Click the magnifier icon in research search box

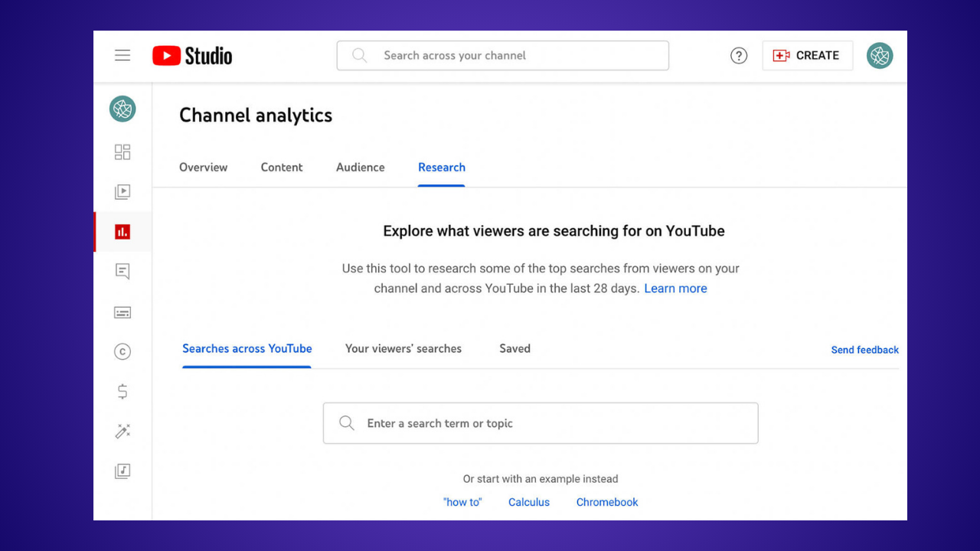tap(347, 423)
